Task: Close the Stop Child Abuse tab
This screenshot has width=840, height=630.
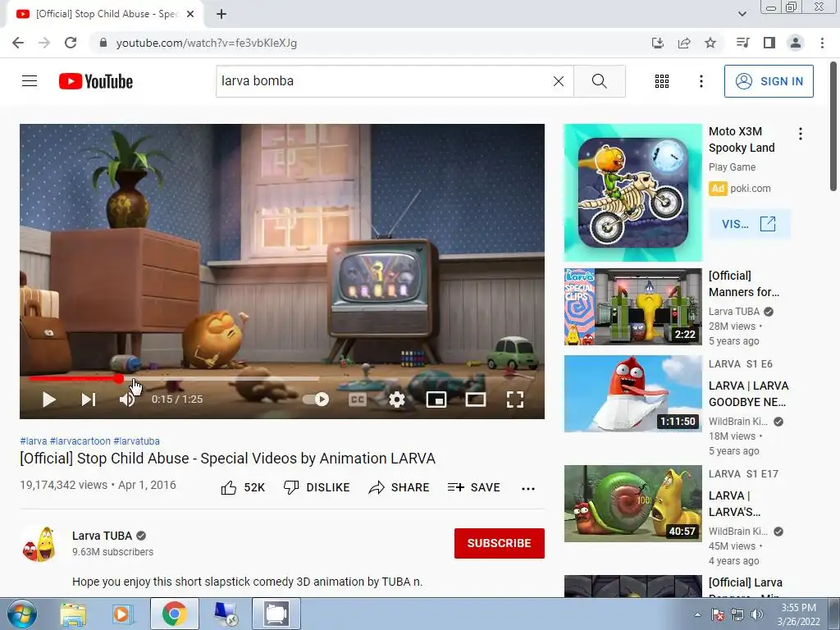Action: [x=190, y=14]
